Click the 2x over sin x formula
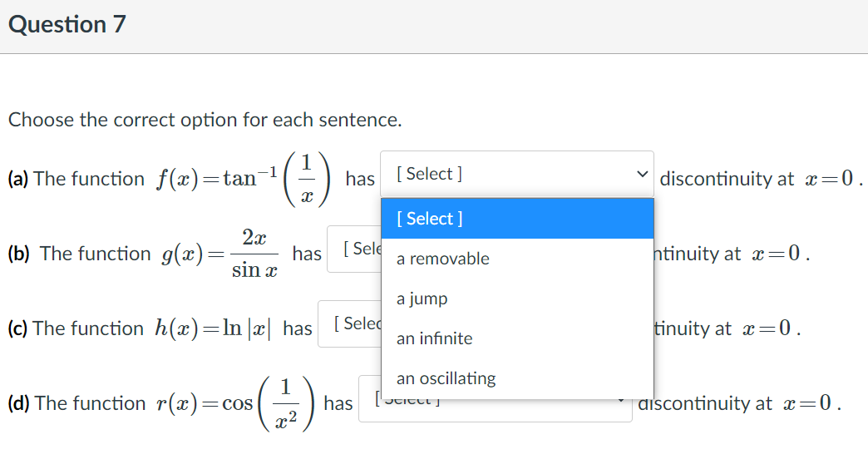This screenshot has height=464, width=868. click(254, 254)
